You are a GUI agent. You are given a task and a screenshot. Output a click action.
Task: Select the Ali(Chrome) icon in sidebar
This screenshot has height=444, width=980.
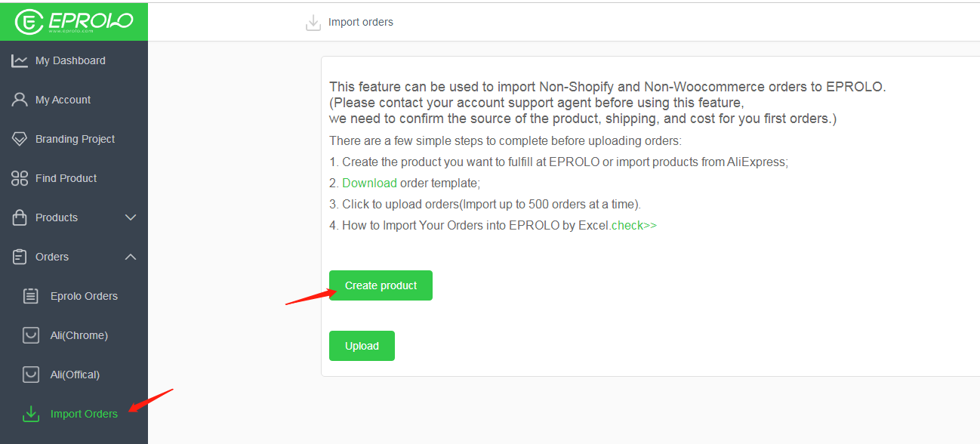click(30, 335)
